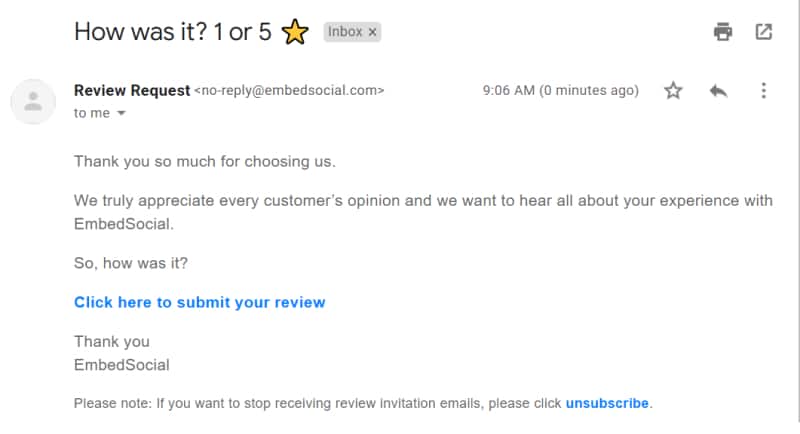Expand the 'to me' recipient details arrow
Viewport: 800px width, 434px height.
pos(121,113)
